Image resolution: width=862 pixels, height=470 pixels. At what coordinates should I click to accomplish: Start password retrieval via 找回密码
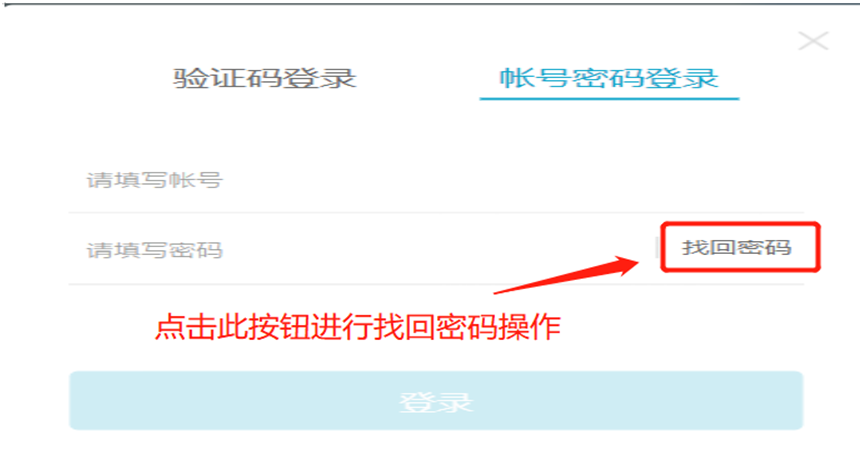(737, 247)
